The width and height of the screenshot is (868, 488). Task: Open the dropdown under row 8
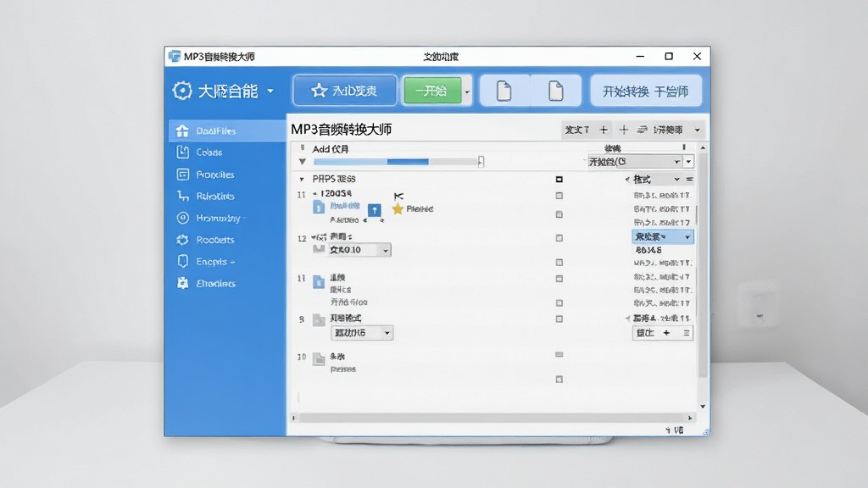coord(362,333)
